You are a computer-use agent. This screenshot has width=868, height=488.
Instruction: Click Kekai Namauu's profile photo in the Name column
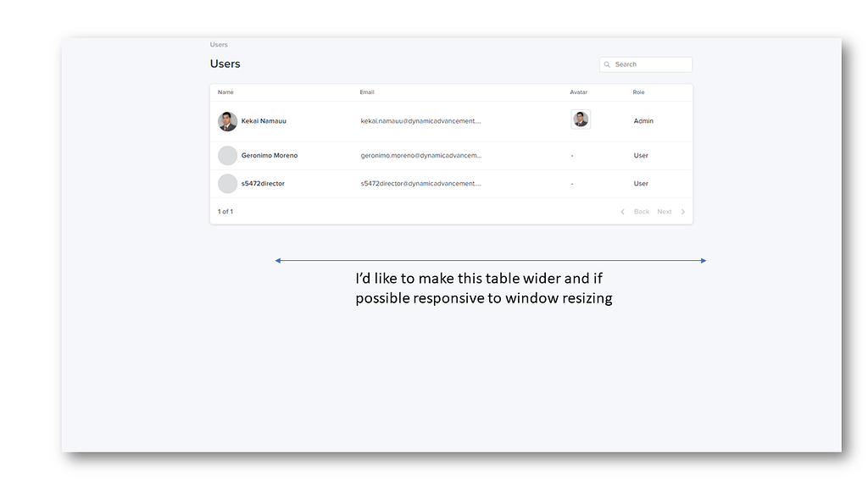coord(227,121)
